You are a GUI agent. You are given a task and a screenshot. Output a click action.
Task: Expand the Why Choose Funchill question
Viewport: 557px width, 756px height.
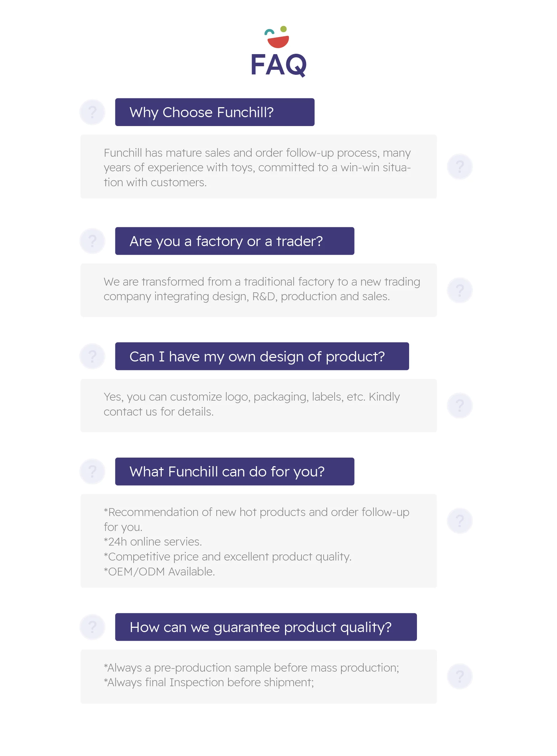[215, 112]
